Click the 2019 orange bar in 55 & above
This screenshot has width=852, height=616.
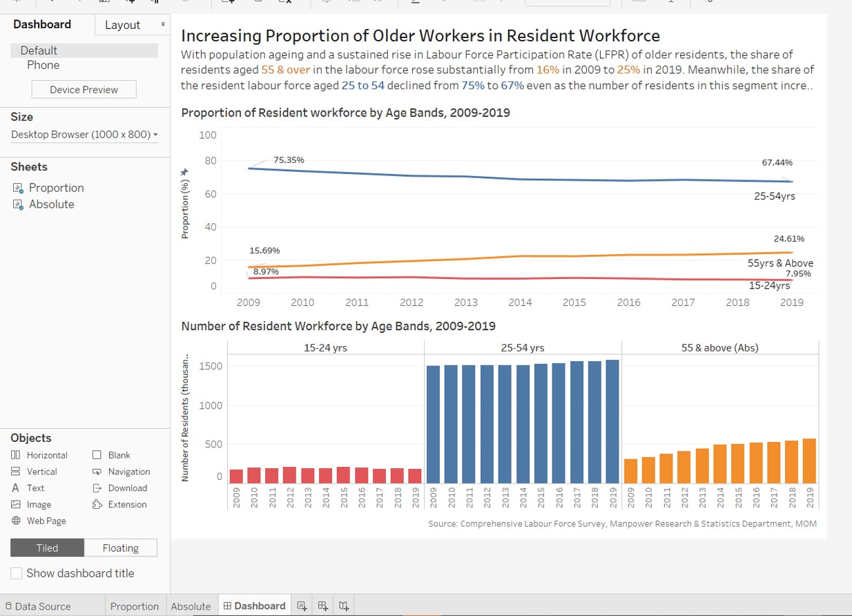click(810, 461)
